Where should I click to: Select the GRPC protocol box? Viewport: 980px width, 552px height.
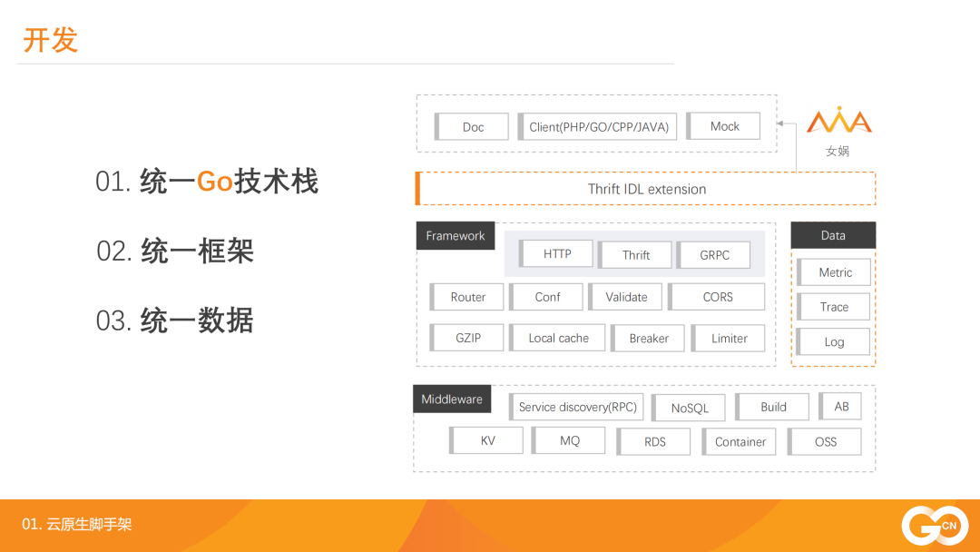(713, 255)
